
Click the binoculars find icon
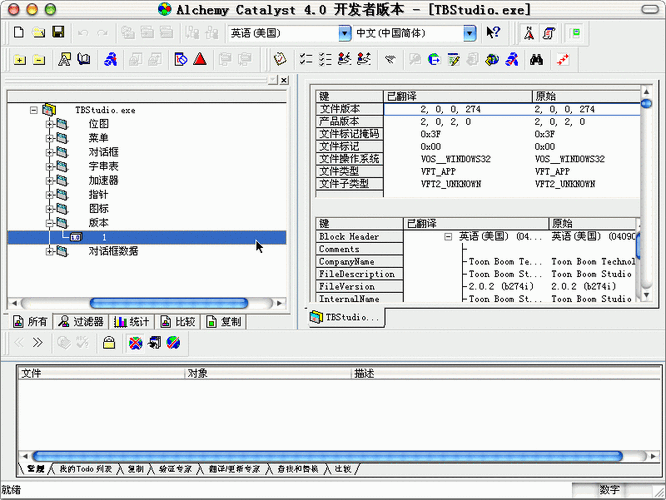(x=536, y=59)
